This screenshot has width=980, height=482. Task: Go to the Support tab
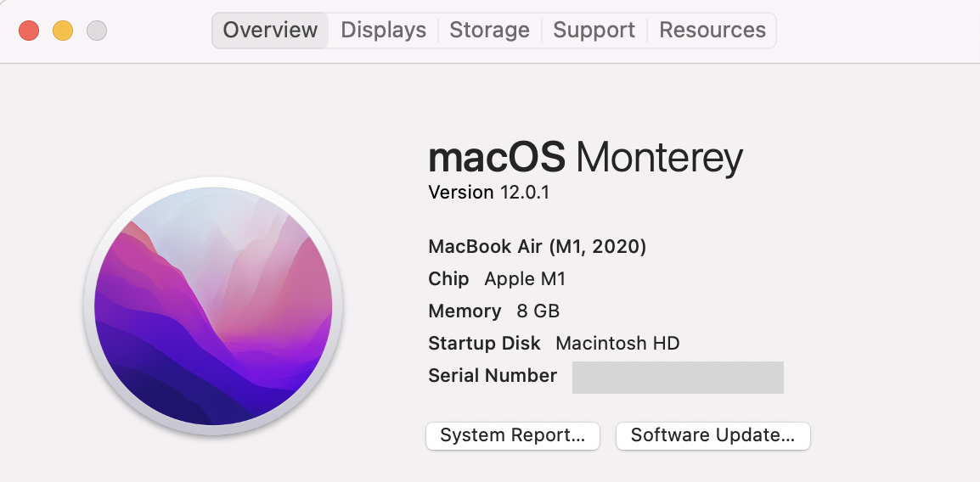point(594,30)
